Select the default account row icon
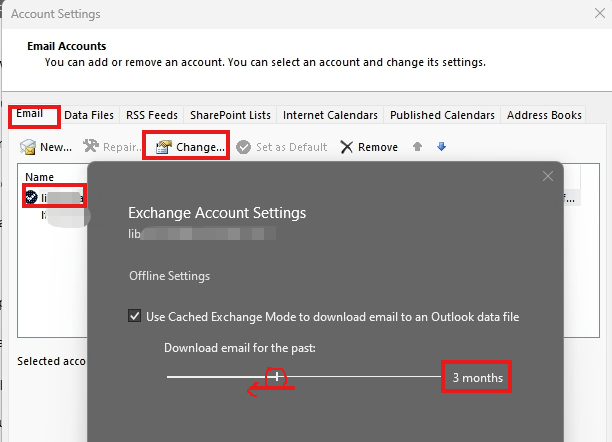 (x=31, y=198)
